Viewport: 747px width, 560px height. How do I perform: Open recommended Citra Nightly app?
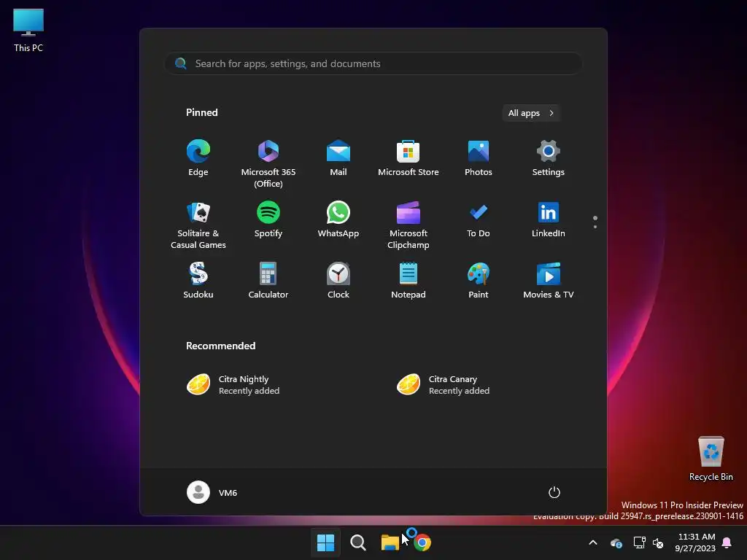click(x=233, y=385)
